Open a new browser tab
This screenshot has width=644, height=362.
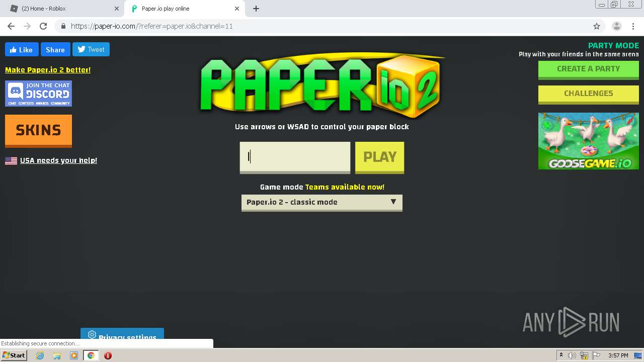(256, 9)
